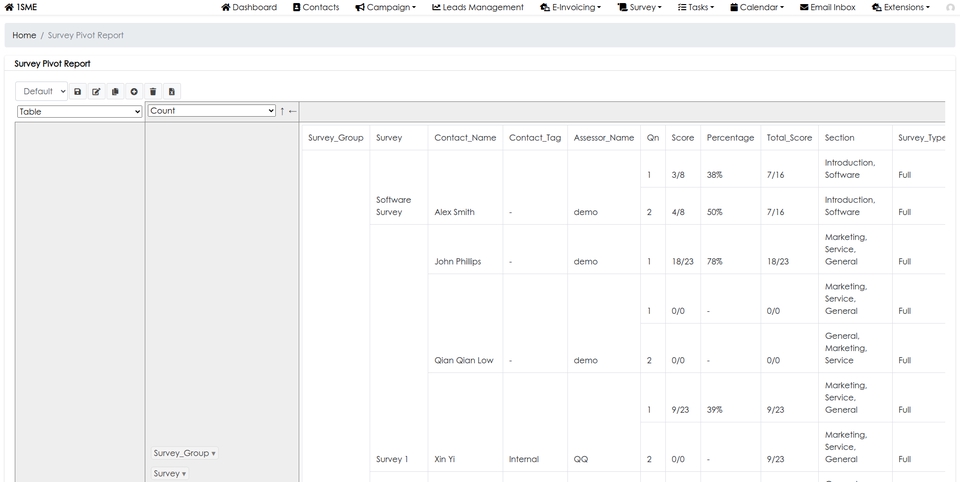
Task: Click Survey Pivot Report breadcrumb text
Action: (86, 35)
